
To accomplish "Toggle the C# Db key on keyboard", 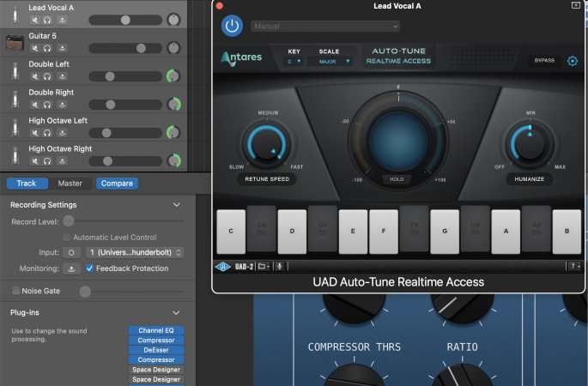I will [261, 228].
